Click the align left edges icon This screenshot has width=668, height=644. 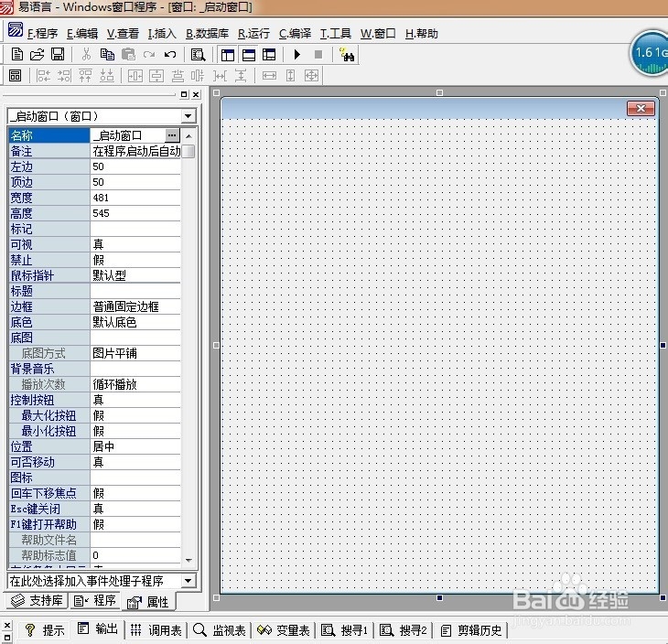pyautogui.click(x=43, y=76)
